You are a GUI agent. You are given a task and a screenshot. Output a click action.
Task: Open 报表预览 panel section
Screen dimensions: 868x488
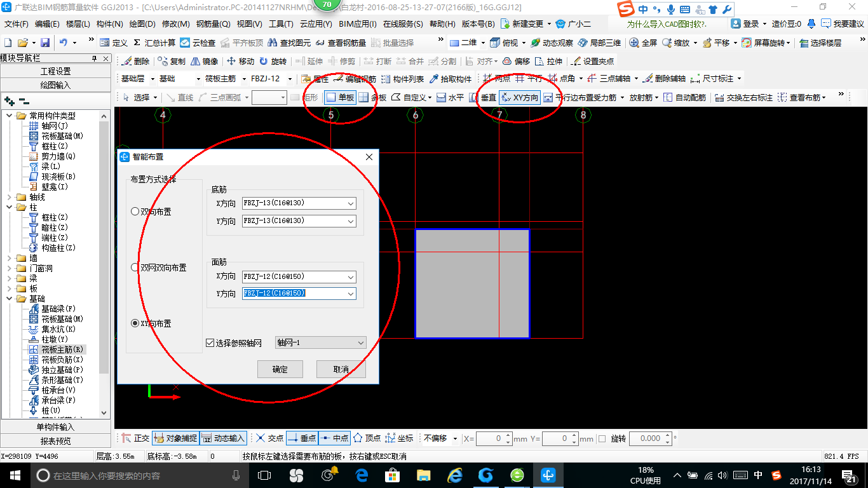click(x=56, y=440)
